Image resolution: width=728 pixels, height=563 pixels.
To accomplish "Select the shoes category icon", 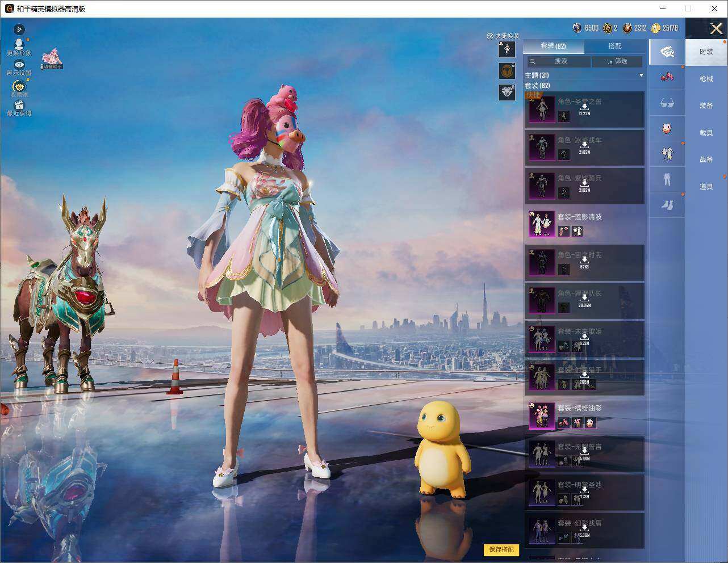I will click(x=667, y=205).
